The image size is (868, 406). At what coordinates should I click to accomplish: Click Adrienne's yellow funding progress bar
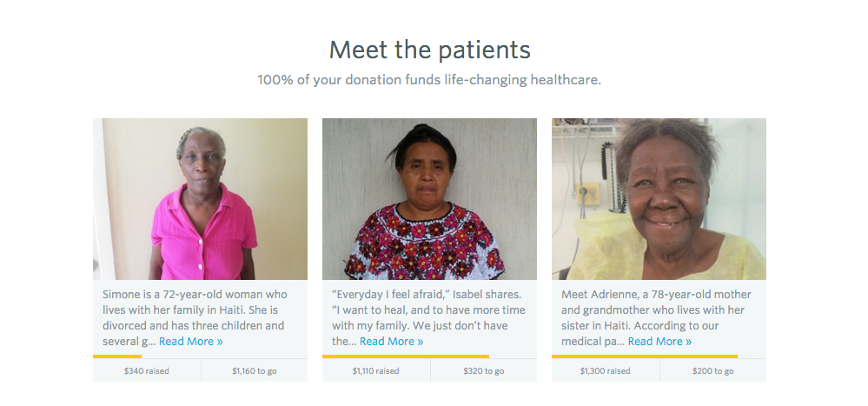[645, 356]
